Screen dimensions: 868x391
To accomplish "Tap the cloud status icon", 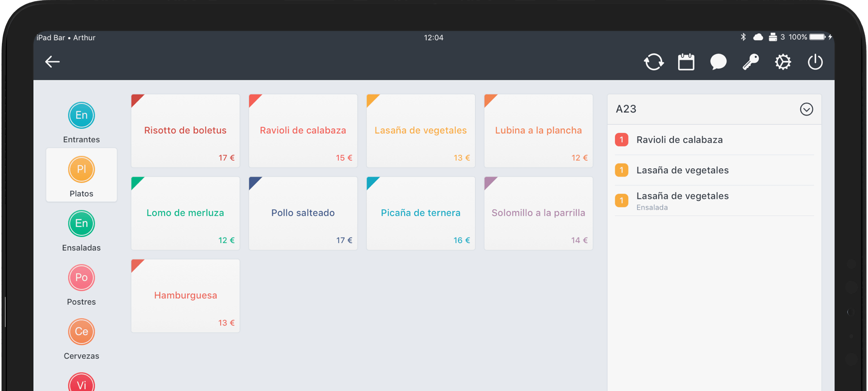I will [758, 37].
